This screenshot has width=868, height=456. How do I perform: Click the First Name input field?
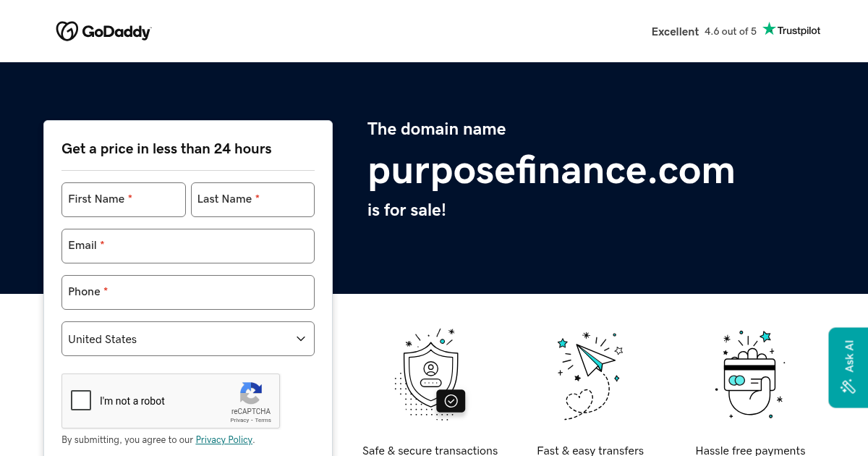[123, 200]
